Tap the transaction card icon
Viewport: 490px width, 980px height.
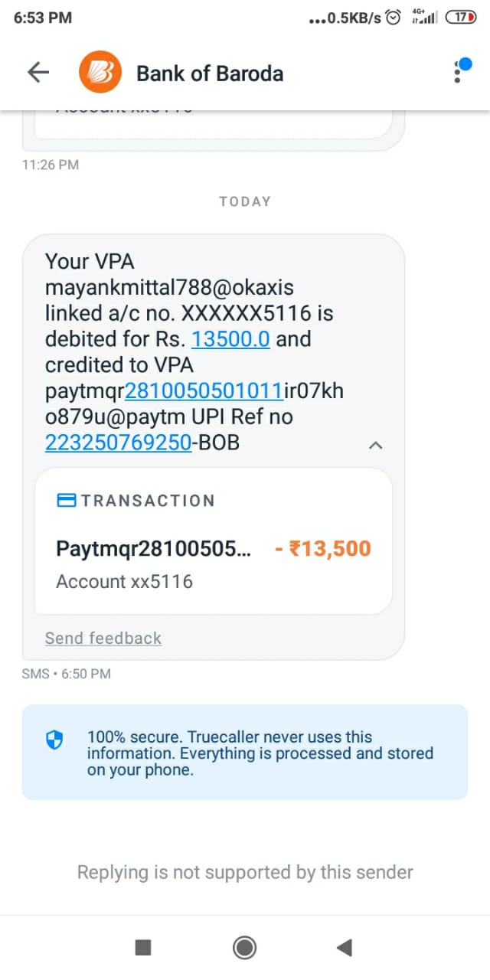(67, 501)
